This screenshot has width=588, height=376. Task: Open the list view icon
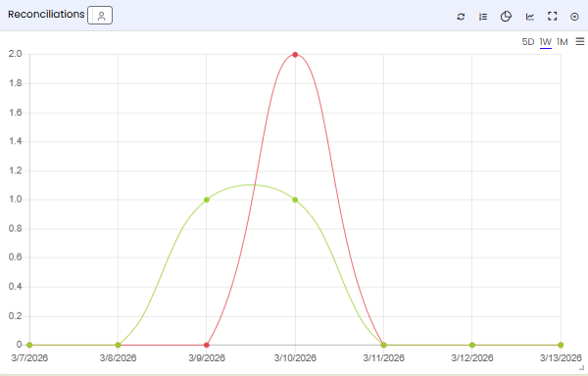483,17
